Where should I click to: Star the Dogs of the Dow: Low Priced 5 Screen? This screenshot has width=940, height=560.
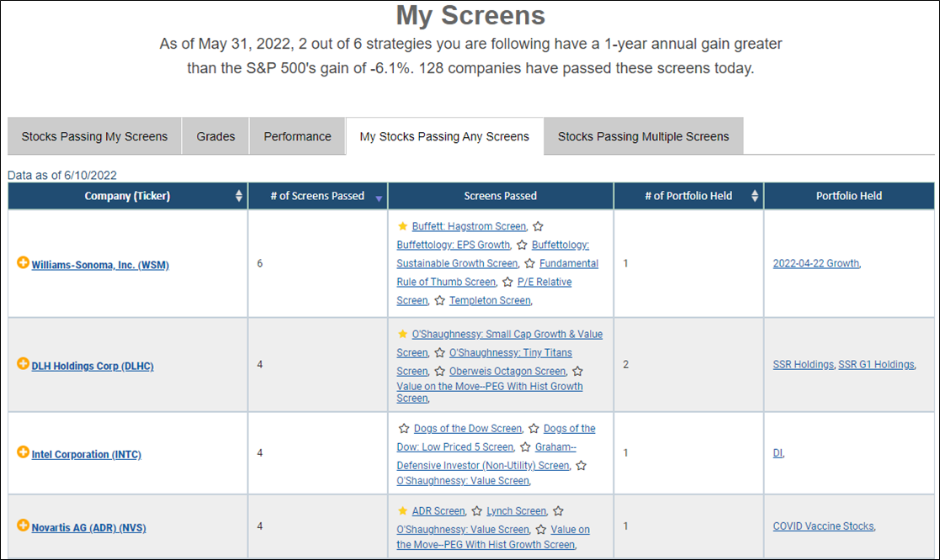(x=534, y=429)
